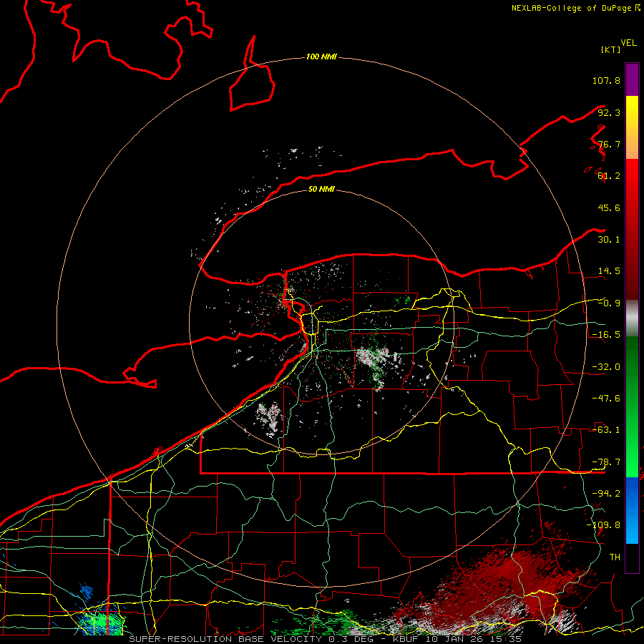Screen dimensions: 644x644
Task: Select the -63.1 legend value
Action: (606, 430)
